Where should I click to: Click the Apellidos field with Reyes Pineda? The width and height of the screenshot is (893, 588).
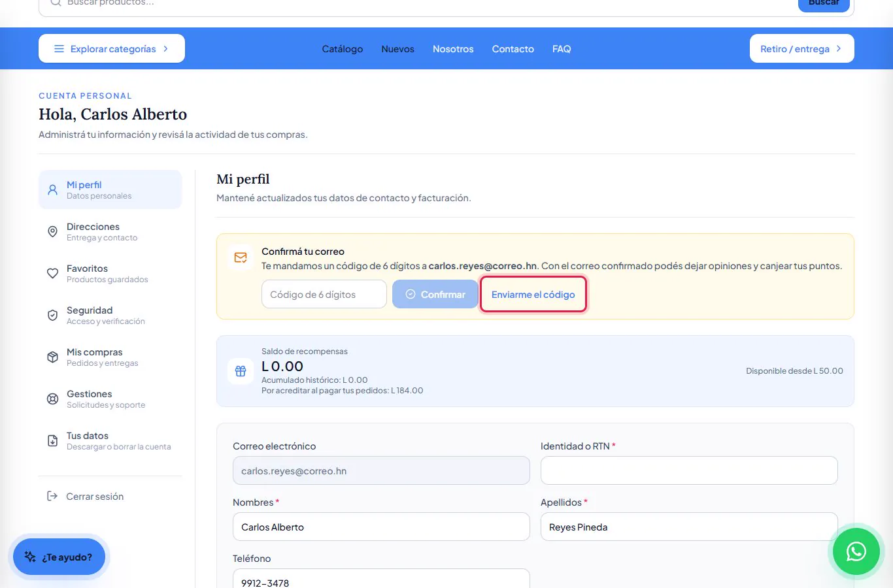[689, 527]
